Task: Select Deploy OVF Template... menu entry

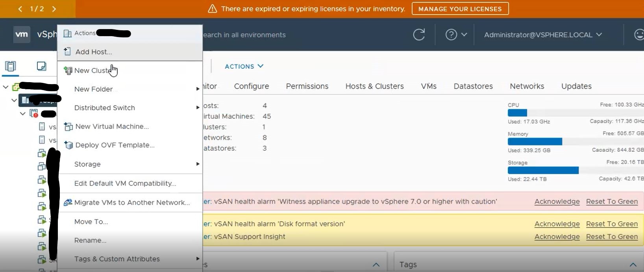Action: (x=130, y=145)
